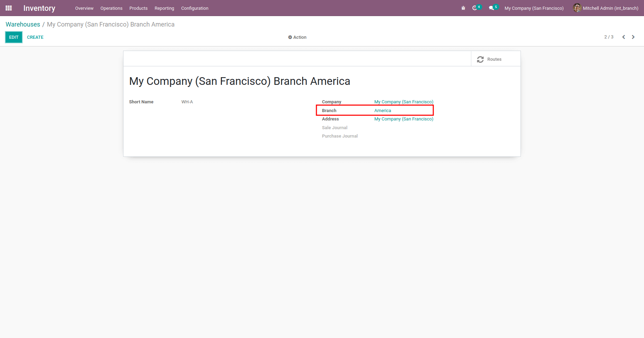Open the apps grid menu icon
Image resolution: width=644 pixels, height=338 pixels.
(9, 8)
